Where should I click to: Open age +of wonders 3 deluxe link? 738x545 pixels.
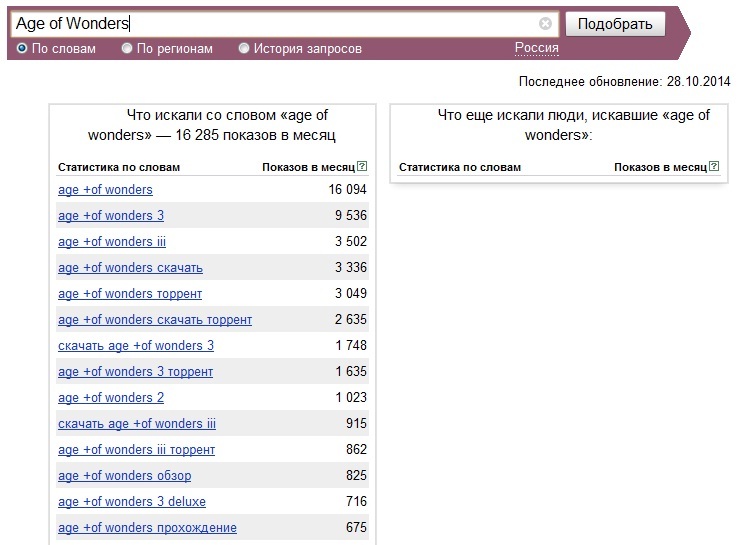(132, 502)
